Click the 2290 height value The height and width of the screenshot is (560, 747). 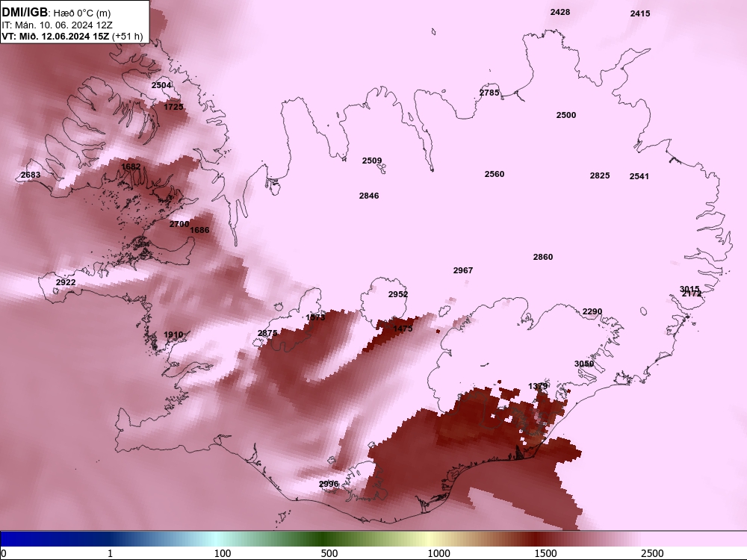592,311
